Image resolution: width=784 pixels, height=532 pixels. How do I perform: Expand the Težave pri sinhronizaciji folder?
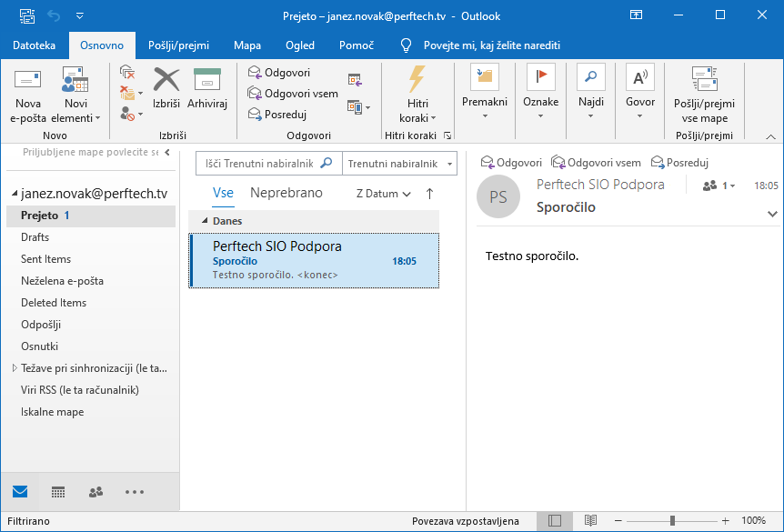tap(15, 368)
